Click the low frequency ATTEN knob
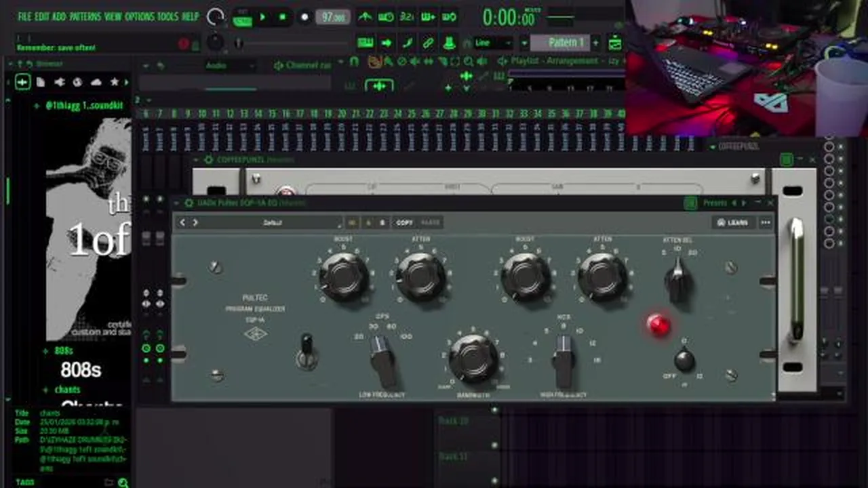 click(420, 276)
